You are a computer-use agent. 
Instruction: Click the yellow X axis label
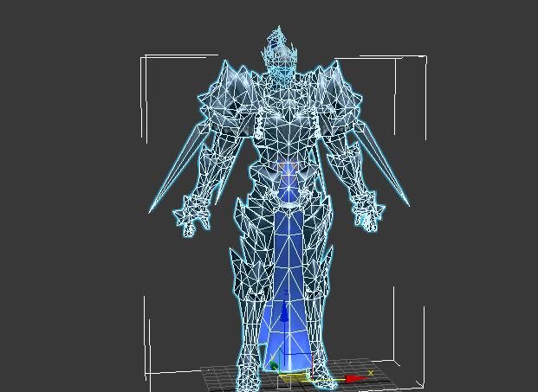coord(371,373)
